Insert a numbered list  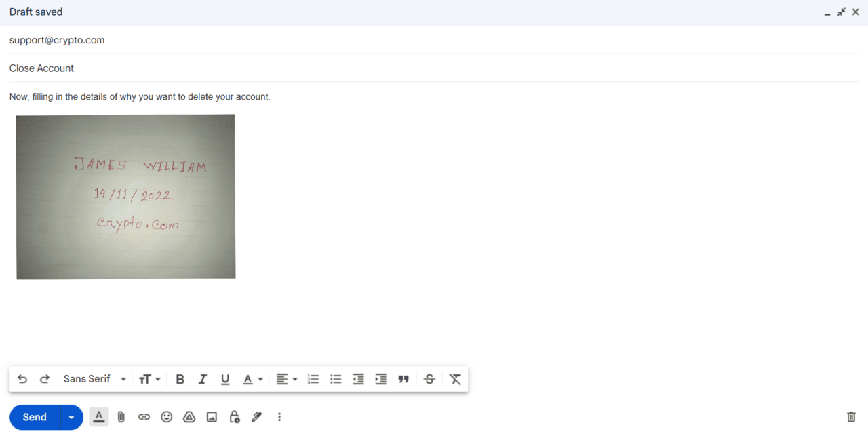[x=313, y=379]
